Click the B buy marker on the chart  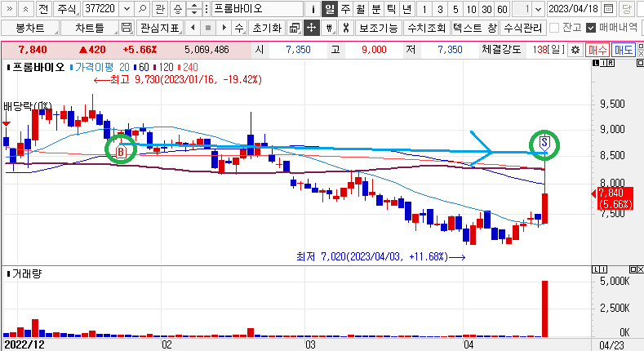click(x=120, y=152)
